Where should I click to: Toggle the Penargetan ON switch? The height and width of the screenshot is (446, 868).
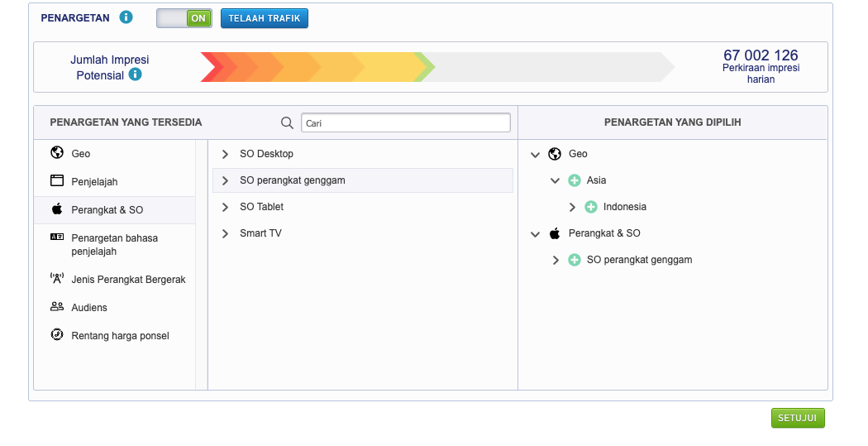click(x=184, y=18)
